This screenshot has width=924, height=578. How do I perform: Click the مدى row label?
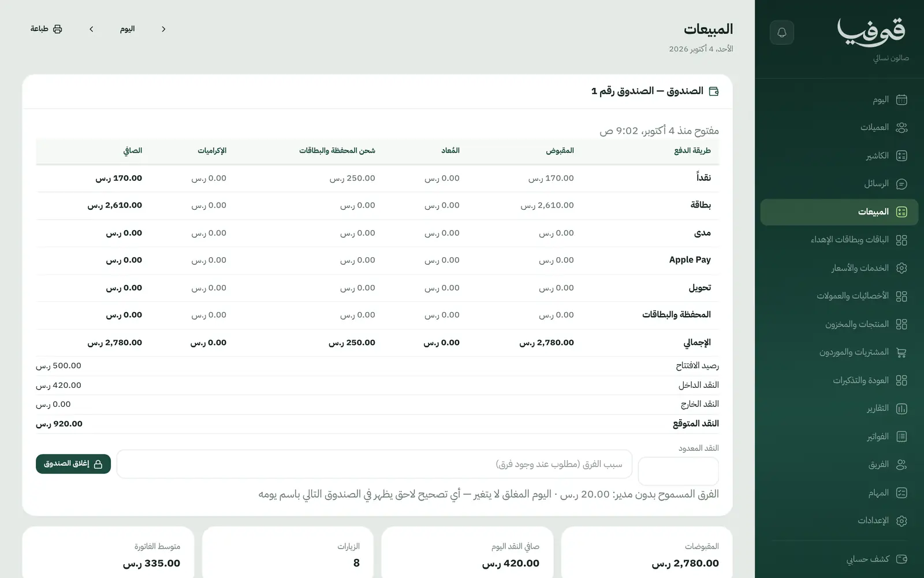pyautogui.click(x=702, y=233)
